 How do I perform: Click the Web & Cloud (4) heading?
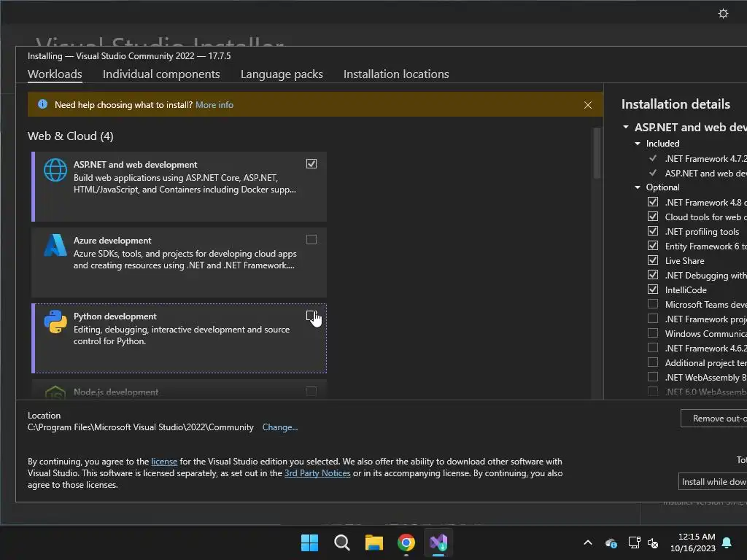(x=71, y=136)
